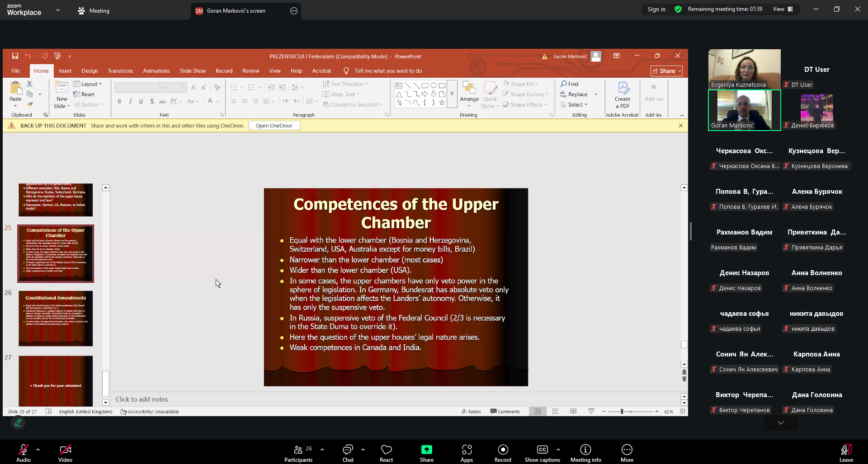Select Evgeniya Kuznetsova's video thumbnail
The width and height of the screenshot is (868, 464).
(x=744, y=69)
